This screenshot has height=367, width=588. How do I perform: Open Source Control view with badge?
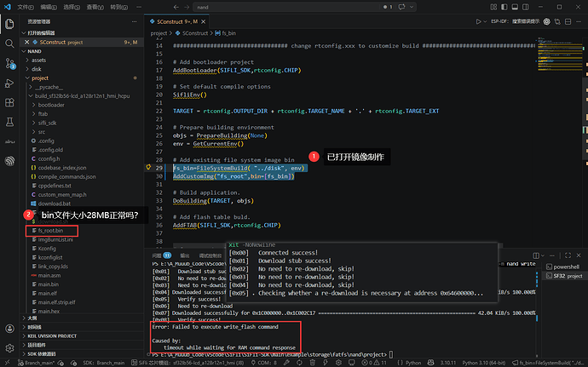pos(9,62)
